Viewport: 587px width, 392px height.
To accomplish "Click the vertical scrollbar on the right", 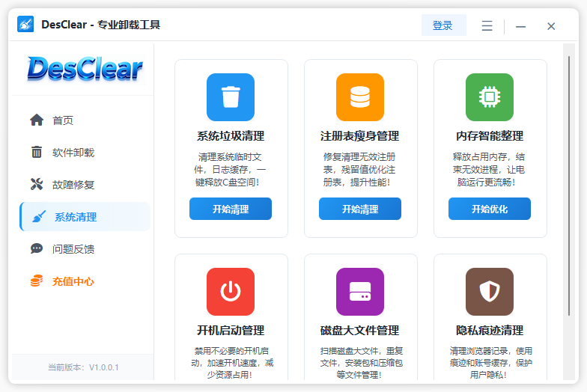I will tap(569, 186).
